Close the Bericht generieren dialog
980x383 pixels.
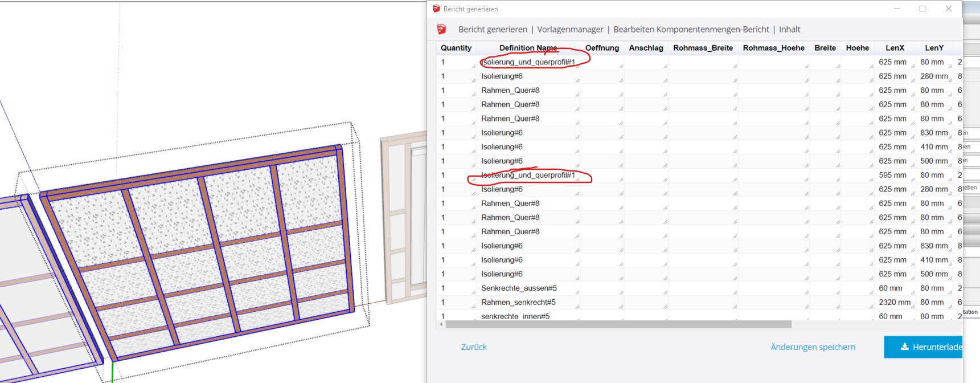point(949,9)
